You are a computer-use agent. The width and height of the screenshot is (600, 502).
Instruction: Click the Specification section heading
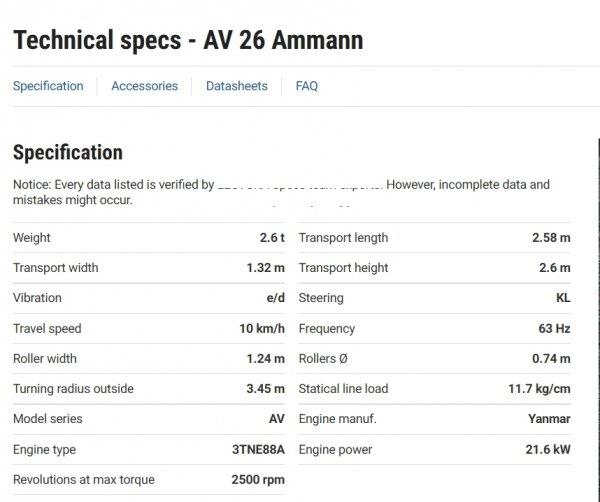67,153
